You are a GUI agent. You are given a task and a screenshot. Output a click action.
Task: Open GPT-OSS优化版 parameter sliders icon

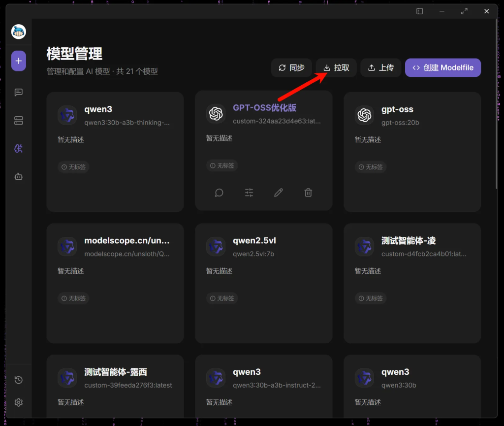[249, 193]
